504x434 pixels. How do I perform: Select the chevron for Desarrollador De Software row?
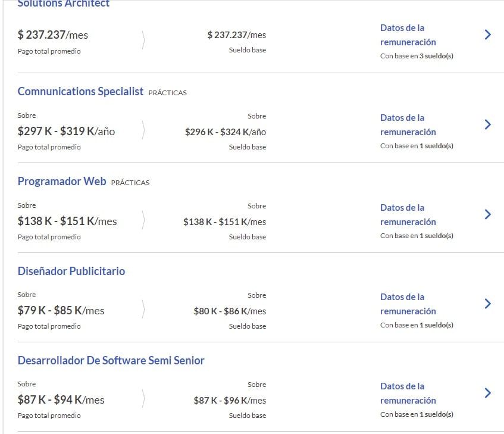[x=488, y=393]
